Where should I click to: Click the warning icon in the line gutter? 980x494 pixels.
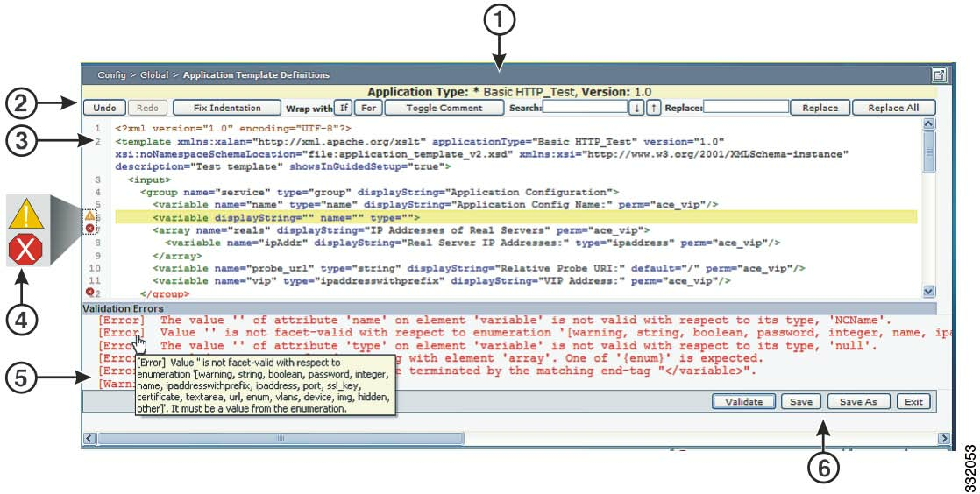click(89, 215)
